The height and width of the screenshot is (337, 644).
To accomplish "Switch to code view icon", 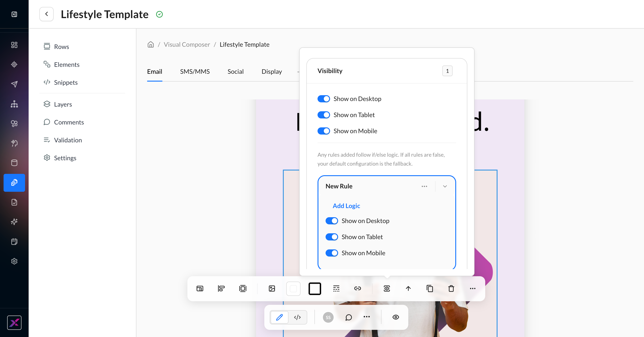I will click(x=297, y=317).
